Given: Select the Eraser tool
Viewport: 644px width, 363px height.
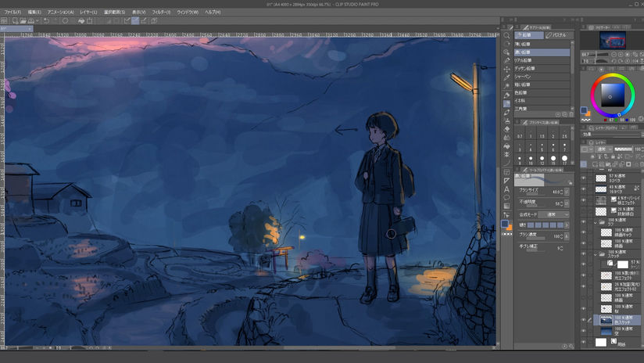Looking at the screenshot, I should tap(506, 129).
